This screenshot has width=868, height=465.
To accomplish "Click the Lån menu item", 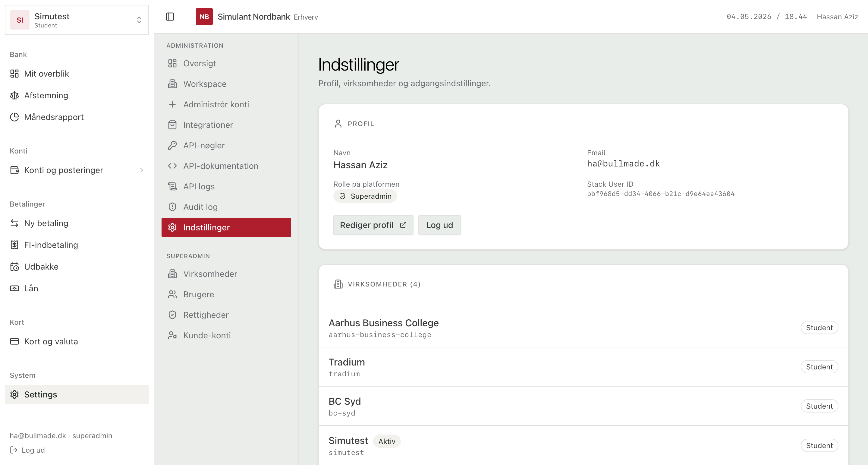I will pyautogui.click(x=77, y=288).
